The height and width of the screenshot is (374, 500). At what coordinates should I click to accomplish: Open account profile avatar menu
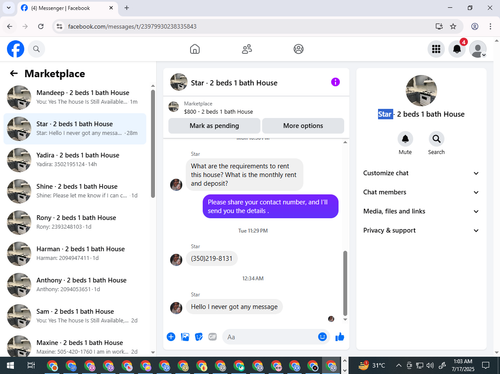pos(477,49)
